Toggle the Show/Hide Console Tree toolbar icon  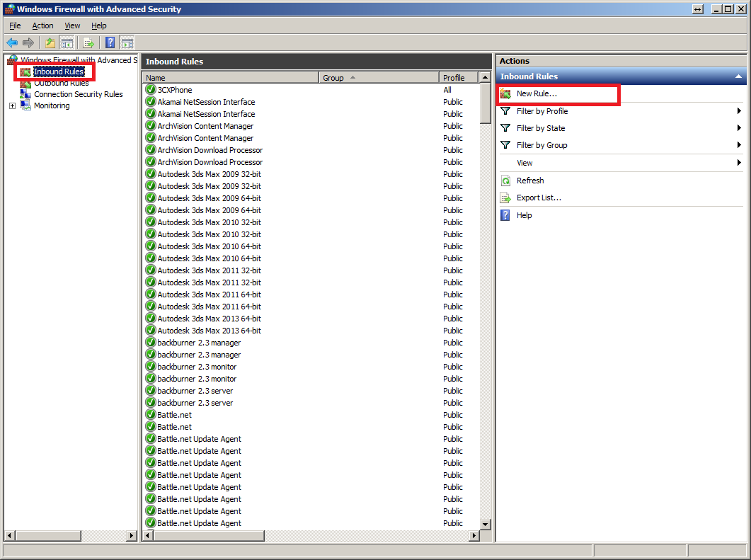click(x=67, y=43)
